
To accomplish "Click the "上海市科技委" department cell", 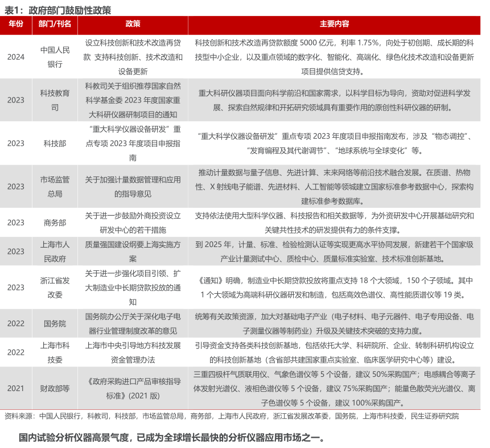I will pos(55,352).
